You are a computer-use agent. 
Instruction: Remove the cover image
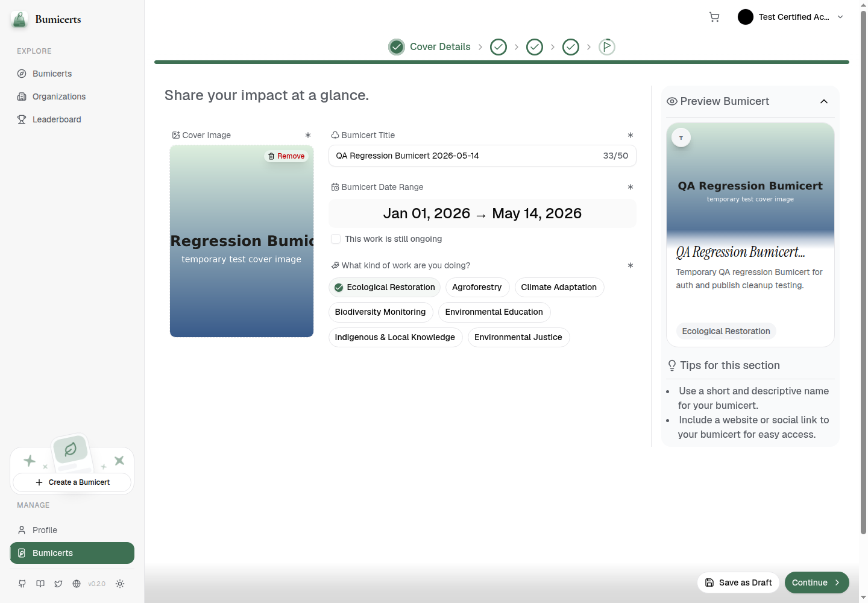coord(286,156)
